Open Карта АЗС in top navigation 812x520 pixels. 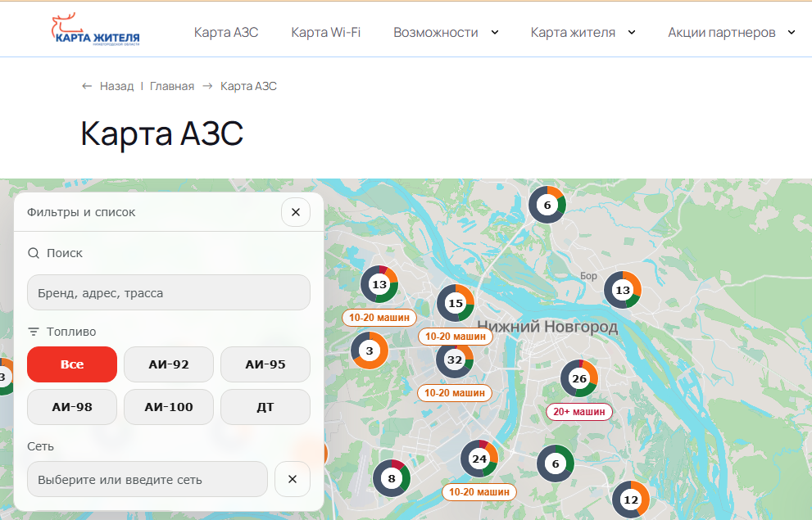click(x=226, y=32)
